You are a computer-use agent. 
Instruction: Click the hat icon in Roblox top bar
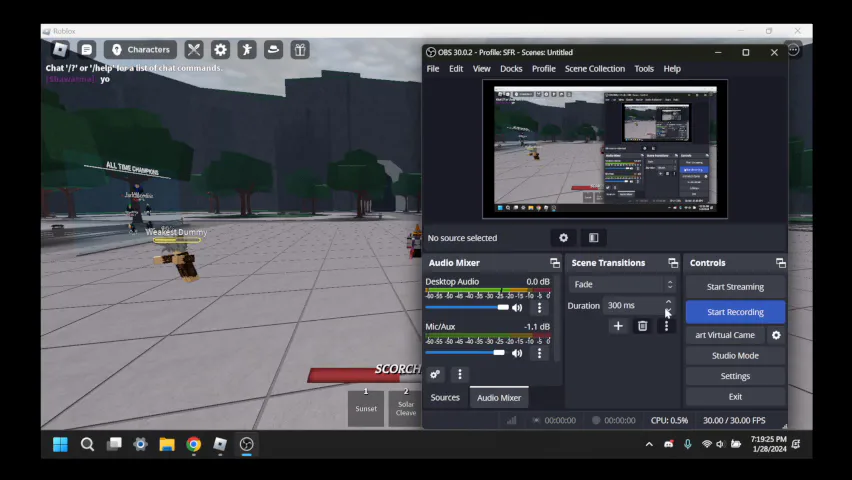tap(273, 49)
